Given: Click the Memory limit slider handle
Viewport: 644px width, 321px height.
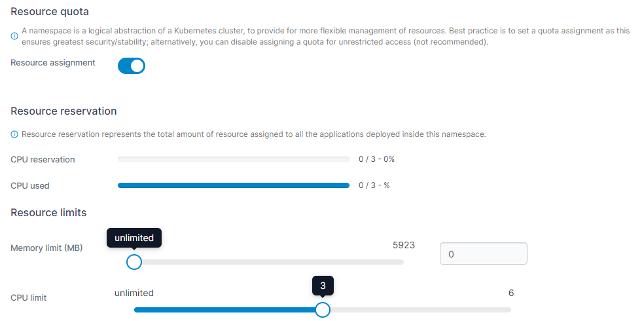Looking at the screenshot, I should click(134, 262).
